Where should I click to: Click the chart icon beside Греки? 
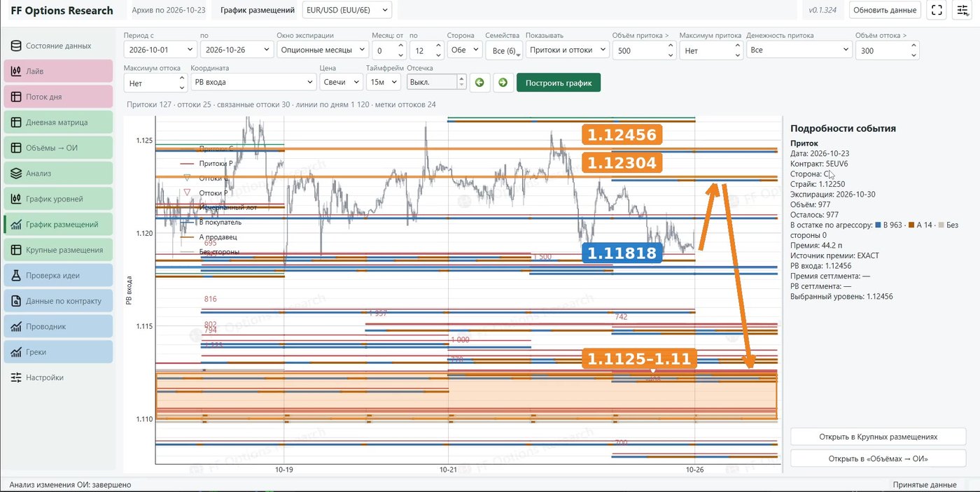[x=15, y=352]
